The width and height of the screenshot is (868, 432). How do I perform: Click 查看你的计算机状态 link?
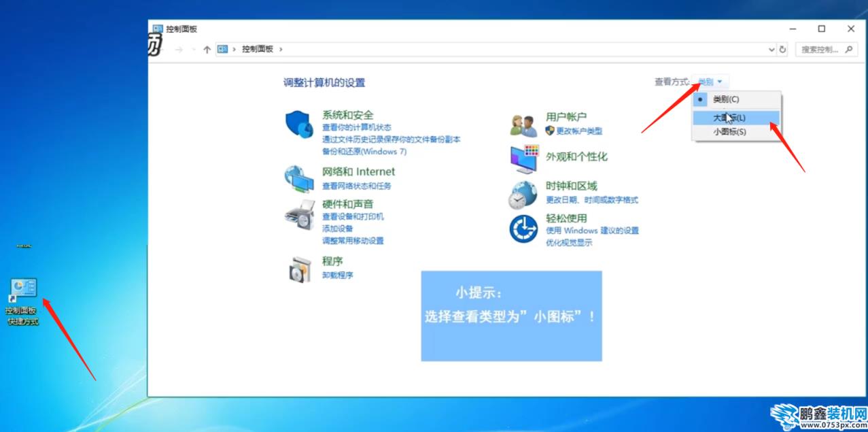pos(357,127)
